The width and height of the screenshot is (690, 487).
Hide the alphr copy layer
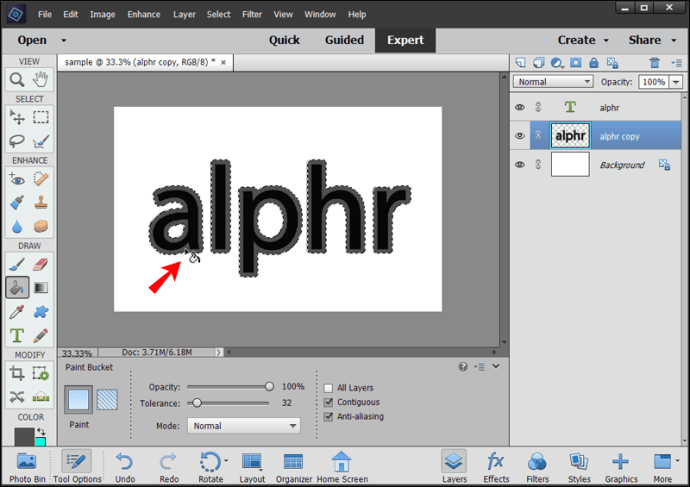tap(520, 136)
